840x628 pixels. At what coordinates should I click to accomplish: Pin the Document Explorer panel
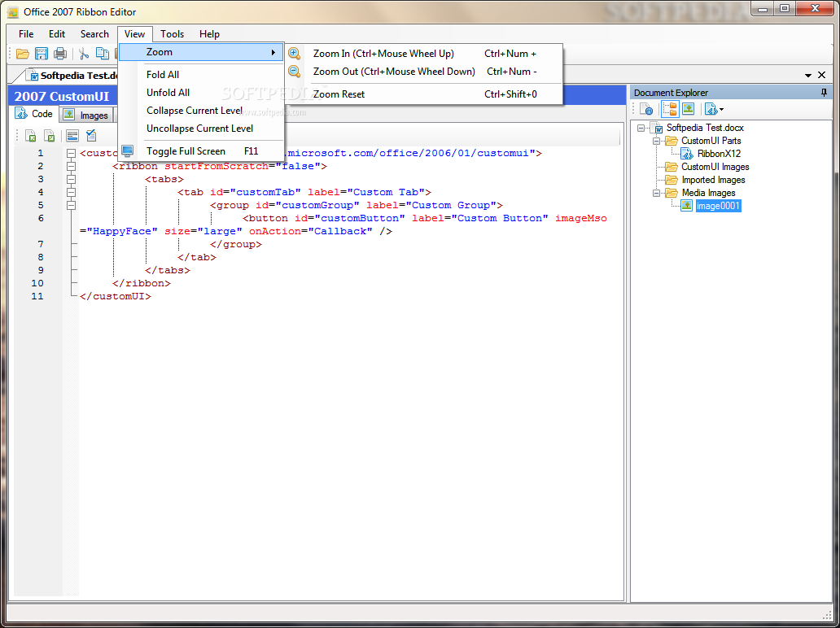point(824,93)
